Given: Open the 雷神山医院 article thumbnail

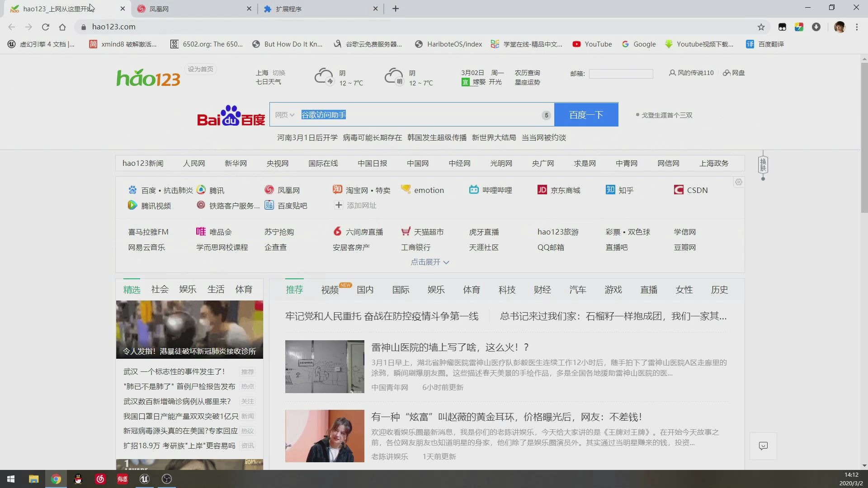Looking at the screenshot, I should (325, 366).
